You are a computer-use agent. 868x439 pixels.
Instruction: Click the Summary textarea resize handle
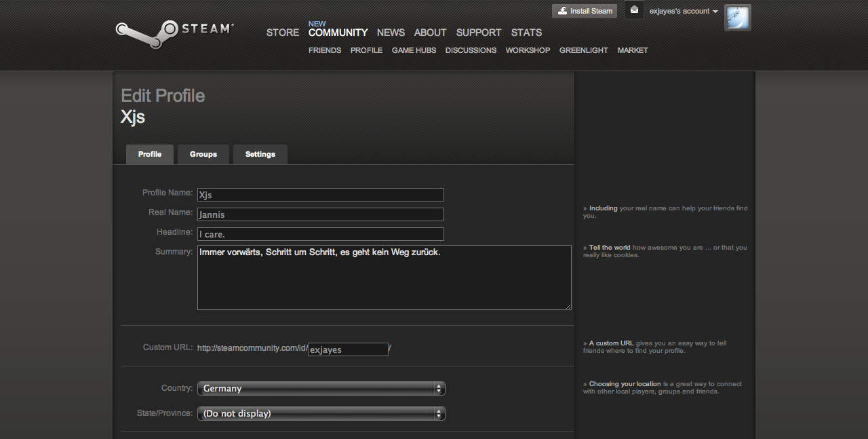pos(568,306)
